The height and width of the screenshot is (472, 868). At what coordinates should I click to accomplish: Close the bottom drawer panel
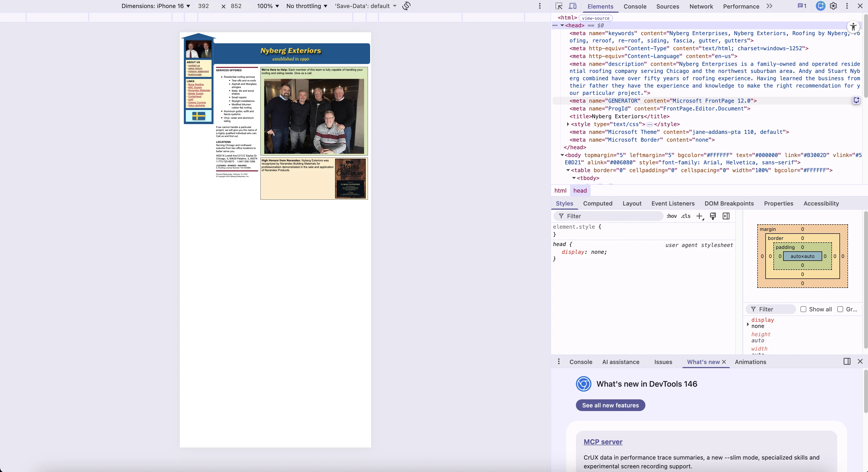[x=860, y=362]
